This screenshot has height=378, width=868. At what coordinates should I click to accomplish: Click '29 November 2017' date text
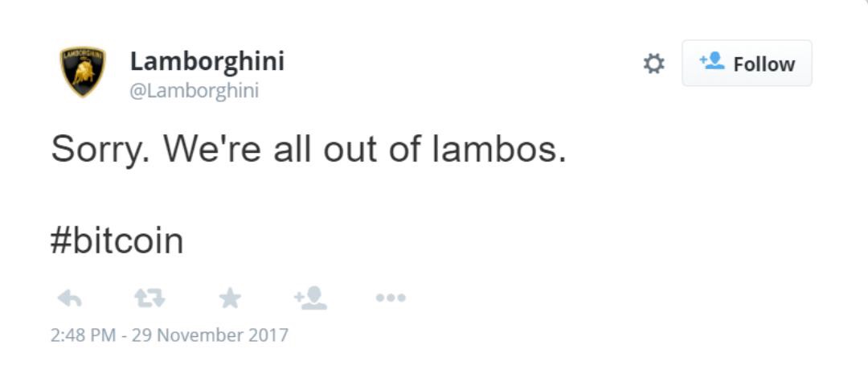210,335
